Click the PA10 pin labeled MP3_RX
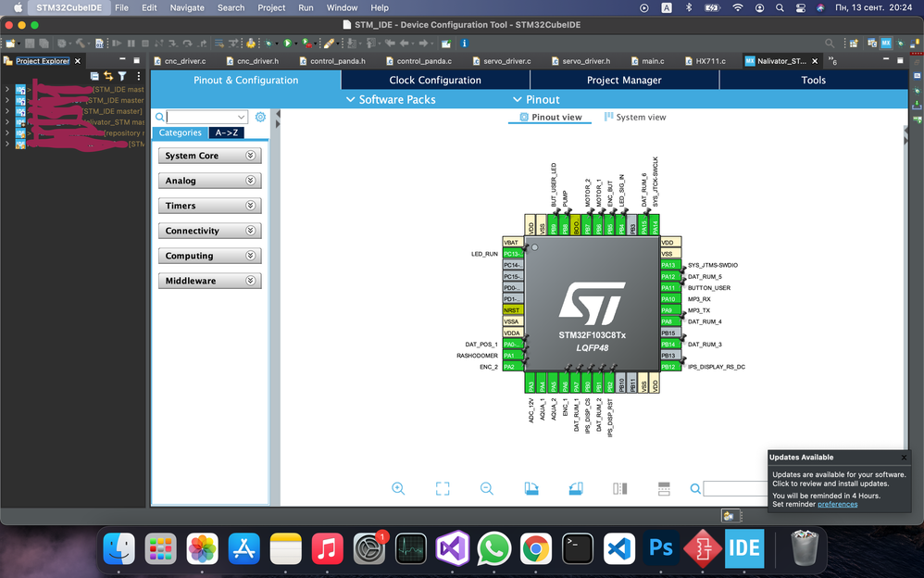924x578 pixels. 670,299
